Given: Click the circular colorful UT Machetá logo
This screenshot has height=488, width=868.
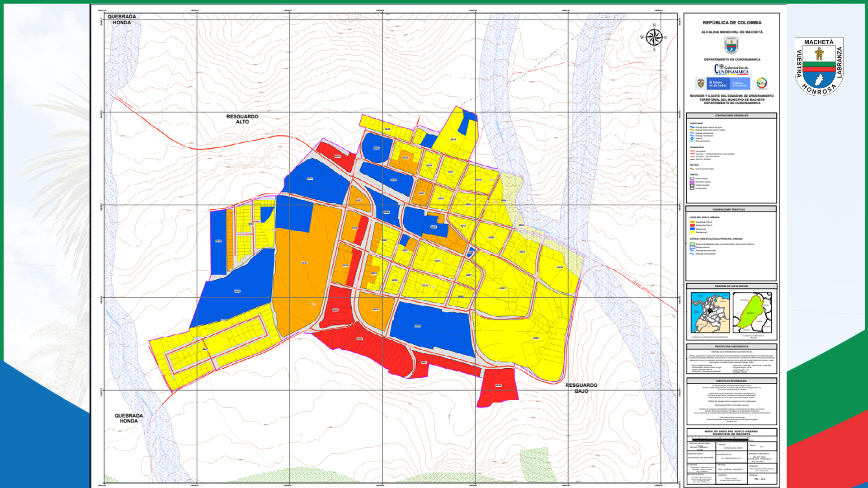Looking at the screenshot, I should [762, 83].
